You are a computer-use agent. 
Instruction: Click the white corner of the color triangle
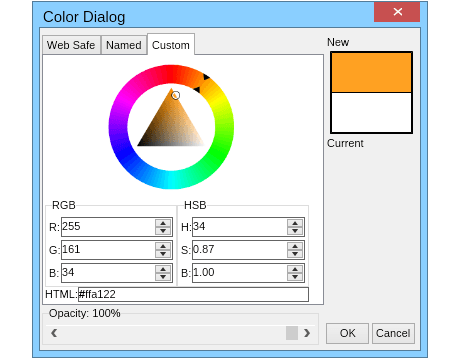click(202, 144)
